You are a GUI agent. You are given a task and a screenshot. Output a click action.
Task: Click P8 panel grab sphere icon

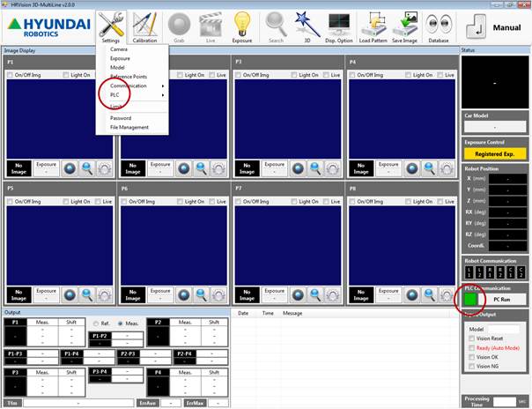[x=412, y=295]
